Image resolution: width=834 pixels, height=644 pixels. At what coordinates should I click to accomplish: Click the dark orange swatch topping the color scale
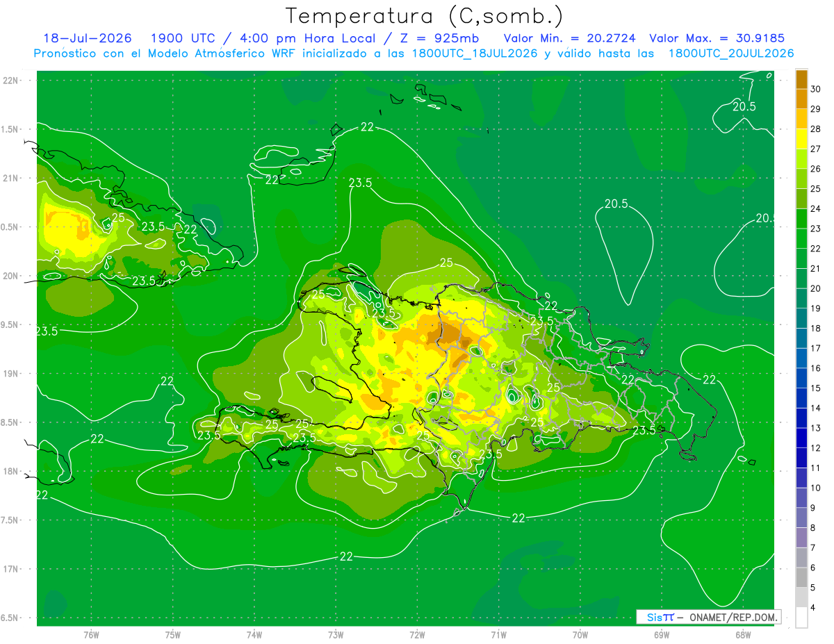pyautogui.click(x=801, y=80)
